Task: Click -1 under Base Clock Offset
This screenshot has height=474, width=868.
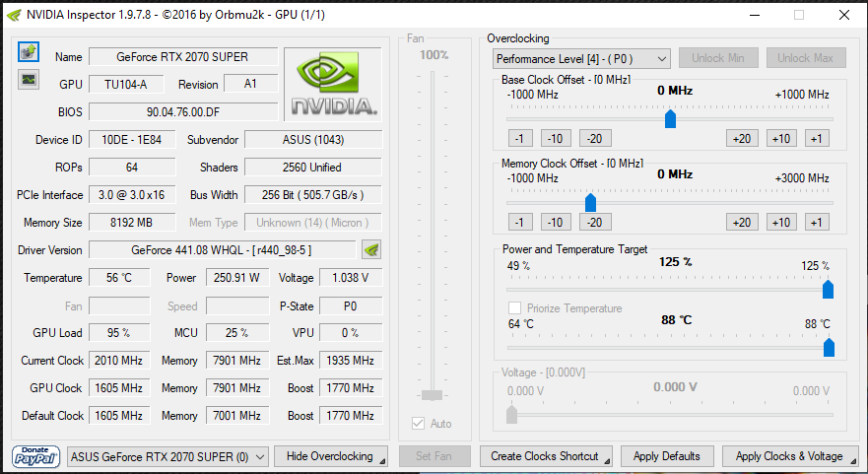Action: pyautogui.click(x=520, y=138)
